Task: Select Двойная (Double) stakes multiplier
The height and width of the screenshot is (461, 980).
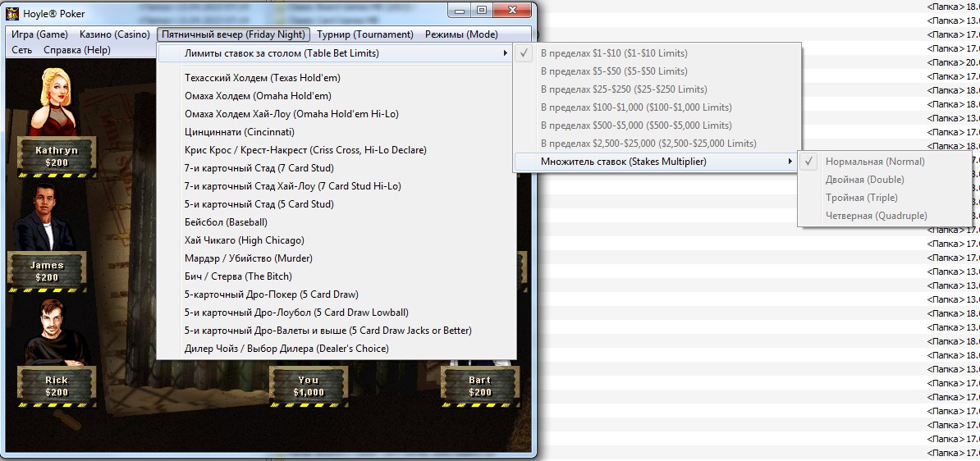Action: tap(884, 180)
